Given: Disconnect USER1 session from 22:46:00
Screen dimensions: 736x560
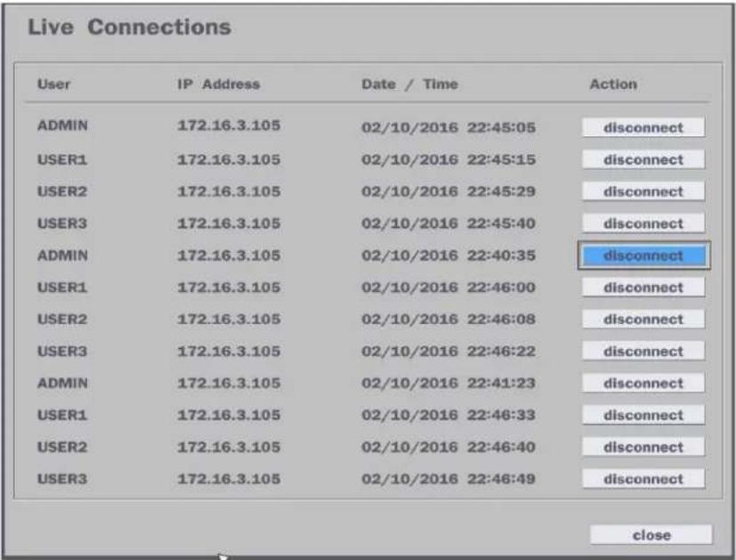Looking at the screenshot, I should click(x=643, y=287).
